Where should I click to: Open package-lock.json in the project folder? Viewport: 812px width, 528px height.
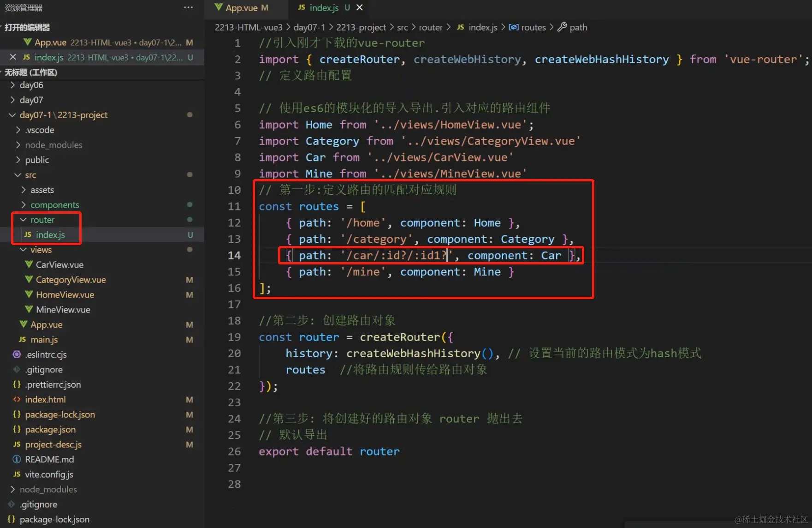point(60,414)
